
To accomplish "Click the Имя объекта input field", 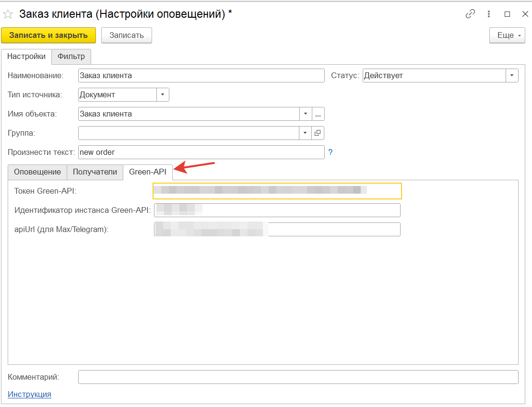I will pos(189,114).
